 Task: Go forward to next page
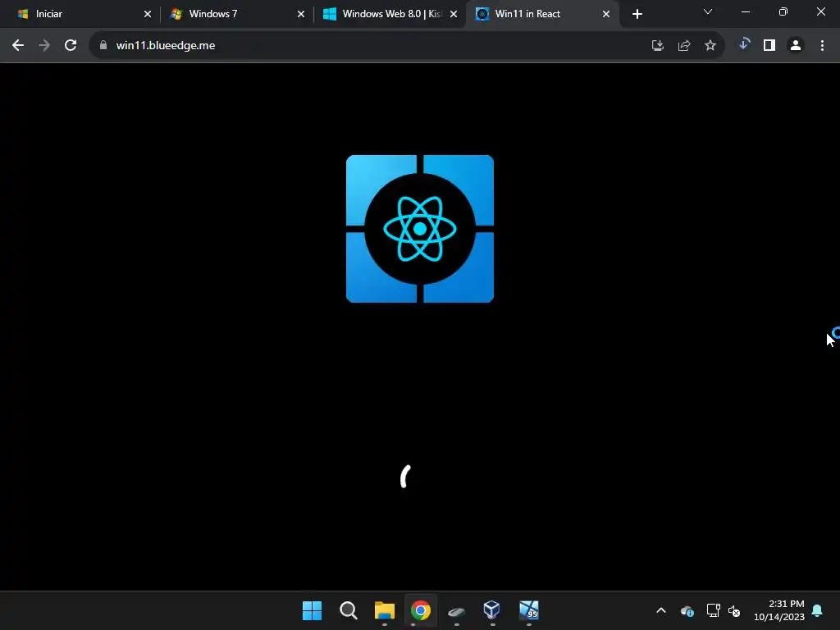coord(44,46)
